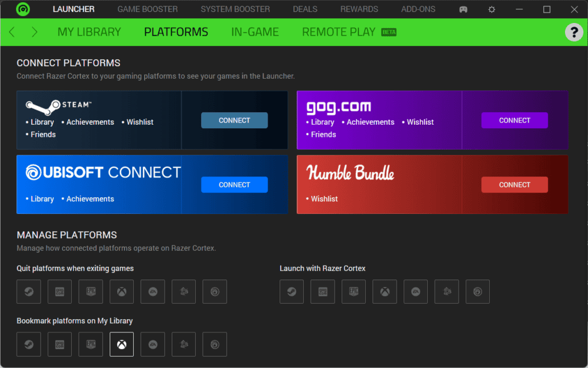Screen dimensions: 588x368
Task: Click the "CONNECT PLATFORMS" heading
Action: tap(69, 63)
